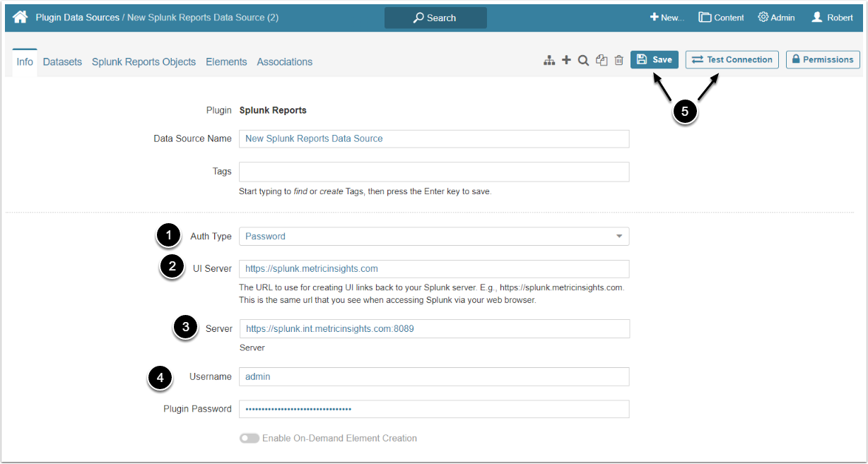Click the Tags input field
The image size is (868, 464).
pos(434,172)
